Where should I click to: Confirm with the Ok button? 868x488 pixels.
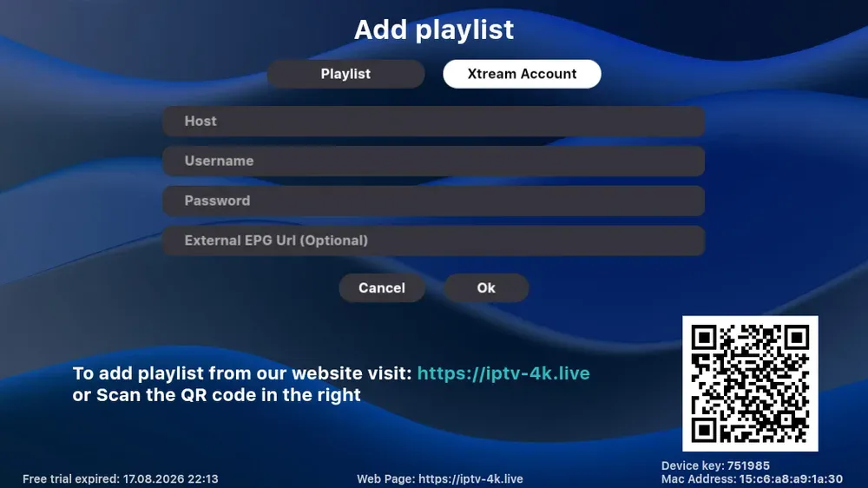[486, 287]
